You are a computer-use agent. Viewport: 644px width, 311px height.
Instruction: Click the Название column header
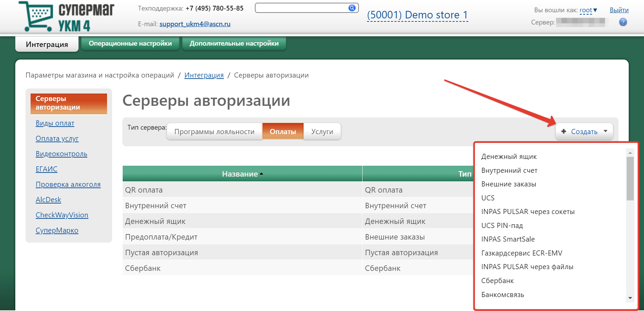242,174
